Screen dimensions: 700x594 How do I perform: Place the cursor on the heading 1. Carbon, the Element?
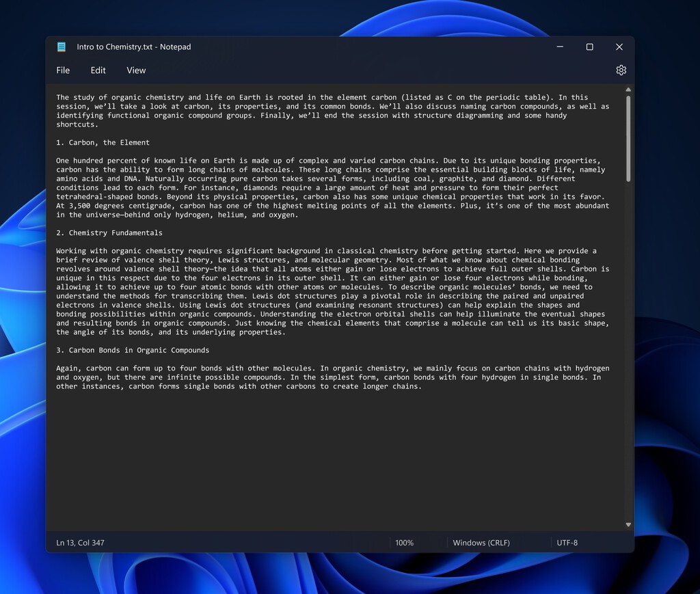tap(104, 142)
